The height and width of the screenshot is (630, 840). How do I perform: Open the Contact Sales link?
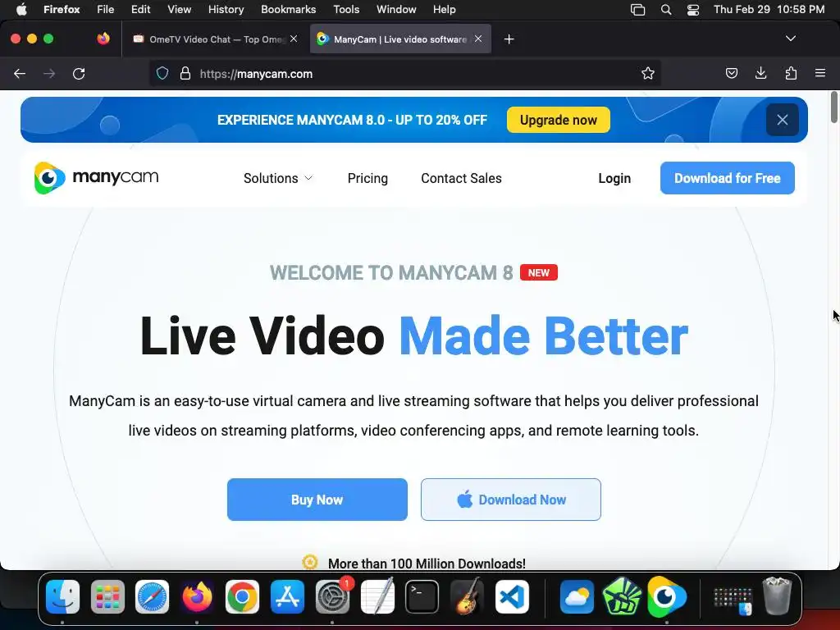461,178
